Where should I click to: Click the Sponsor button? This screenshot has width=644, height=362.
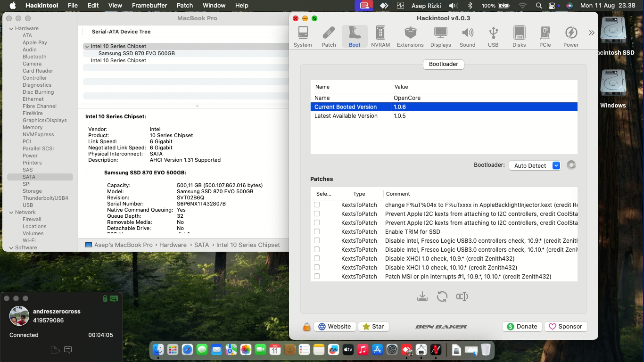click(565, 326)
